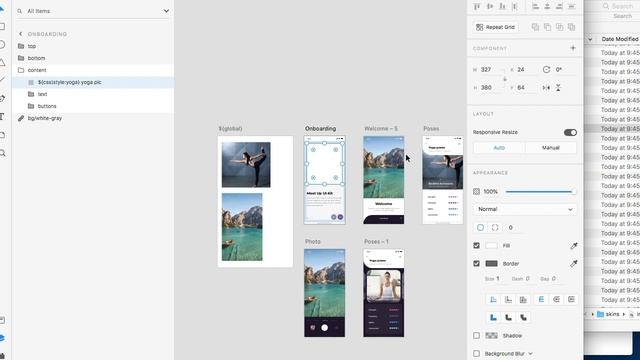Viewport: 640px width, 360px height.
Task: Click the Flip Horizontally icon
Action: pos(546,88)
